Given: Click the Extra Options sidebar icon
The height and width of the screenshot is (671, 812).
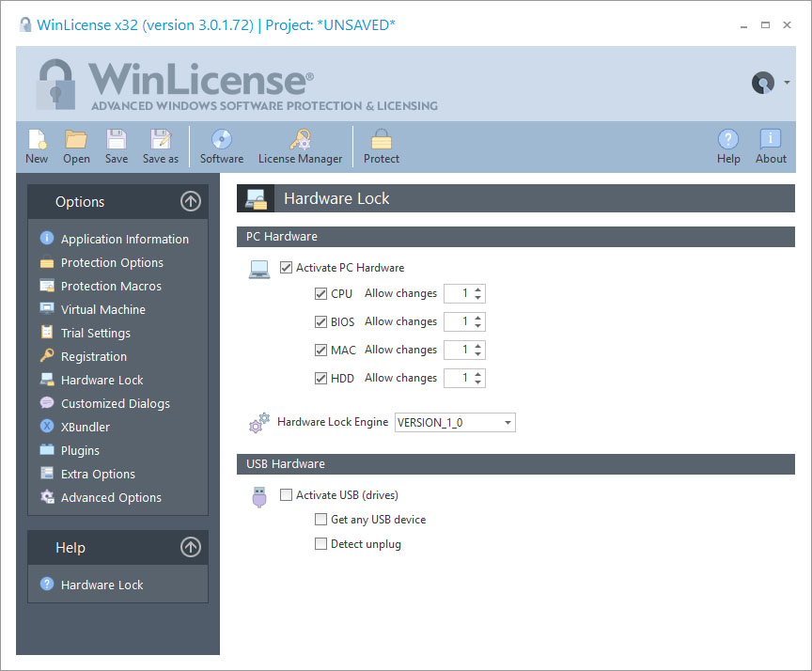Looking at the screenshot, I should [x=47, y=473].
